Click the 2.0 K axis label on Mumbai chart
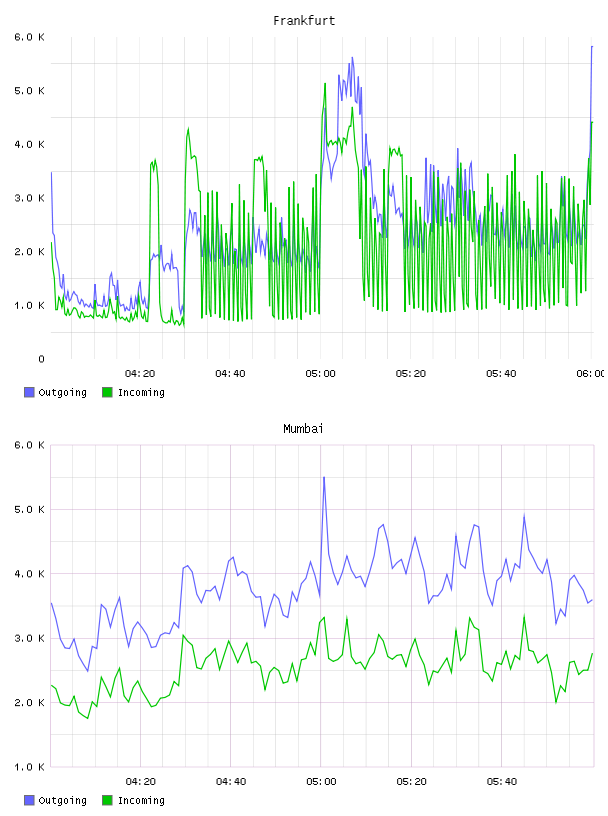The width and height of the screenshot is (608, 816). click(30, 703)
